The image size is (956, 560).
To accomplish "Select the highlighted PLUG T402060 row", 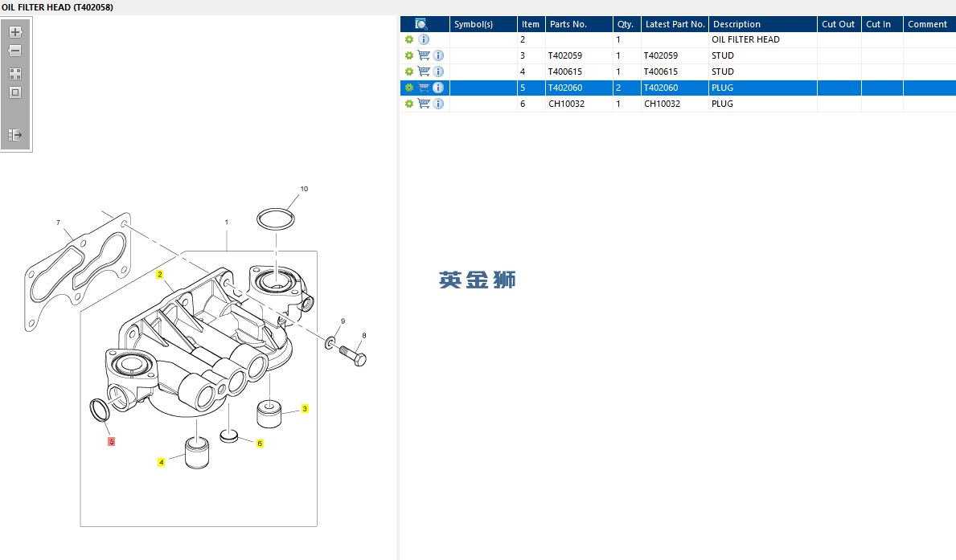I will [x=678, y=88].
